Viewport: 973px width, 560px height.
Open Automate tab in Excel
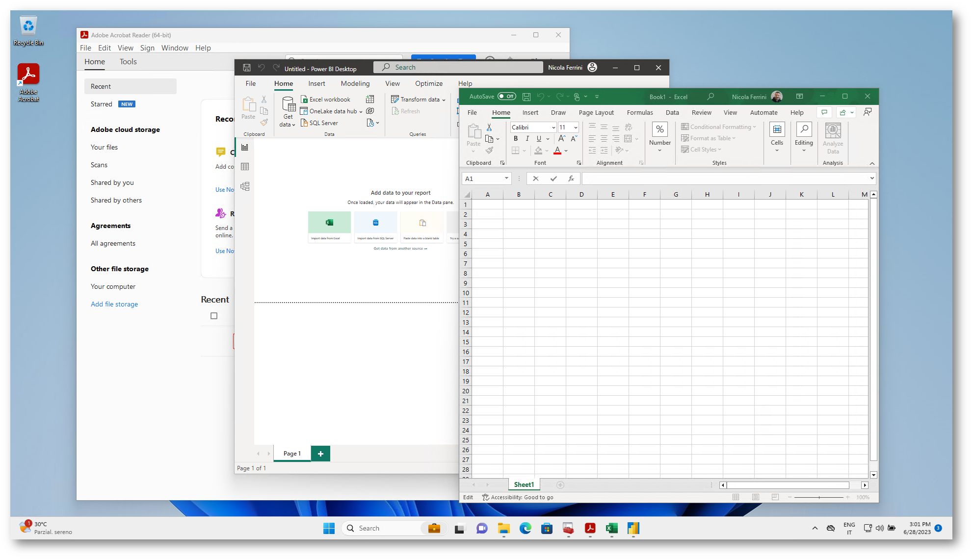point(763,112)
